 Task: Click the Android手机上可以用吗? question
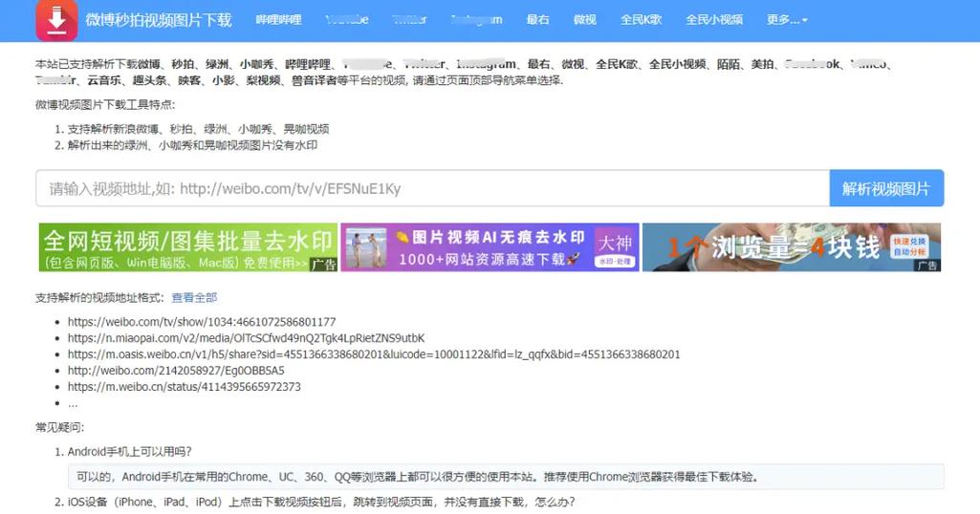pos(129,452)
